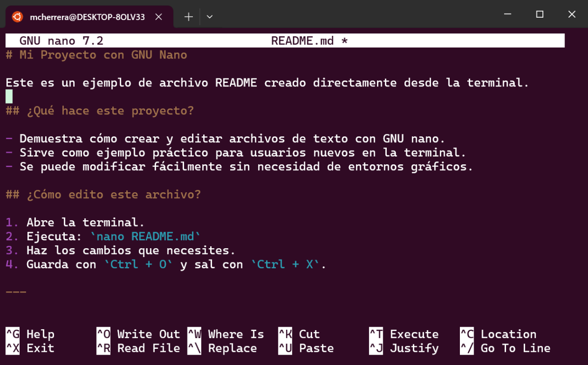Expand the new tab profile dropdown

pyautogui.click(x=210, y=17)
